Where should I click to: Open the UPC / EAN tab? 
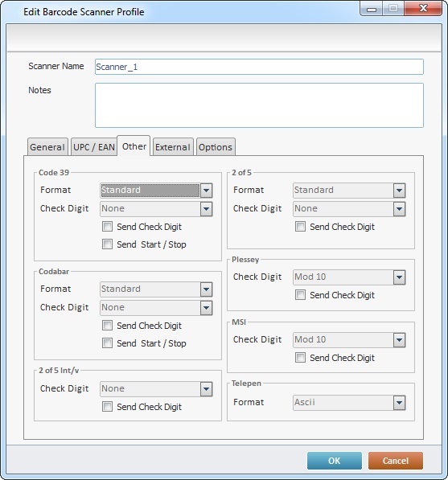click(x=94, y=147)
